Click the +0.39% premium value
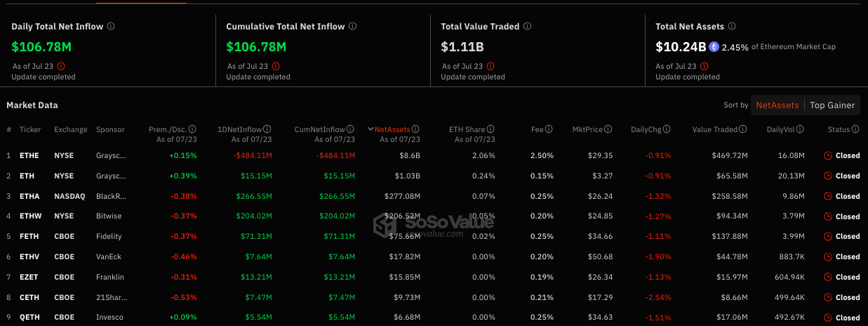The image size is (868, 326). pos(183,176)
